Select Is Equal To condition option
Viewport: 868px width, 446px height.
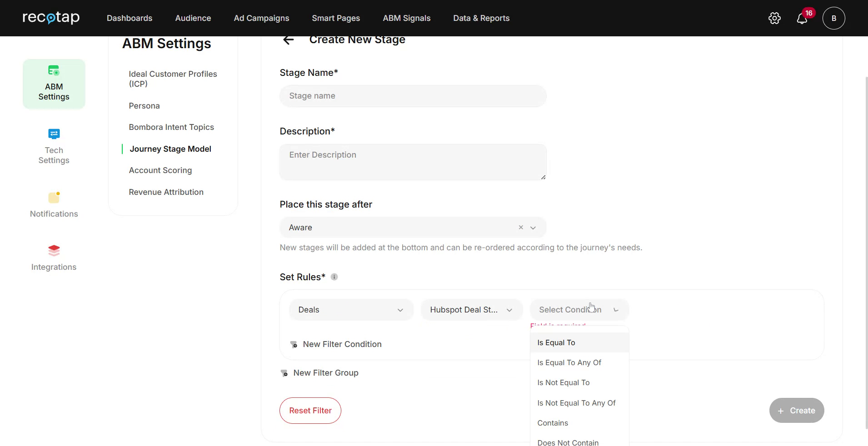click(x=556, y=342)
